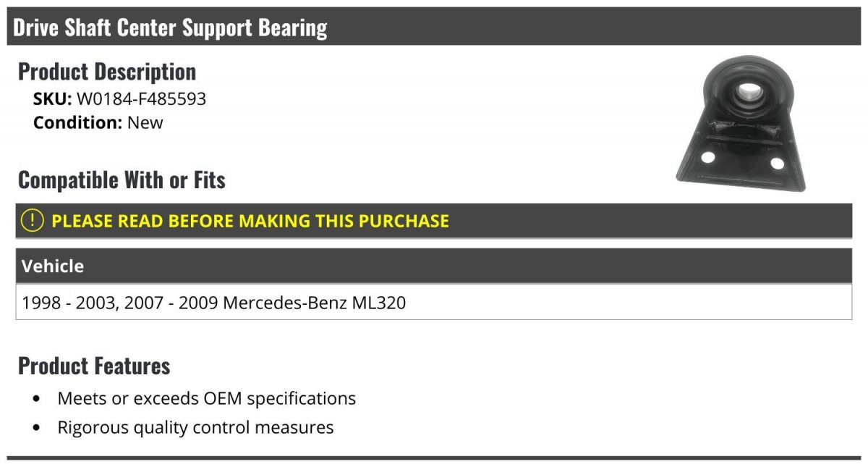Click the yellow exclamation warning icon
The height and width of the screenshot is (467, 868).
32,221
